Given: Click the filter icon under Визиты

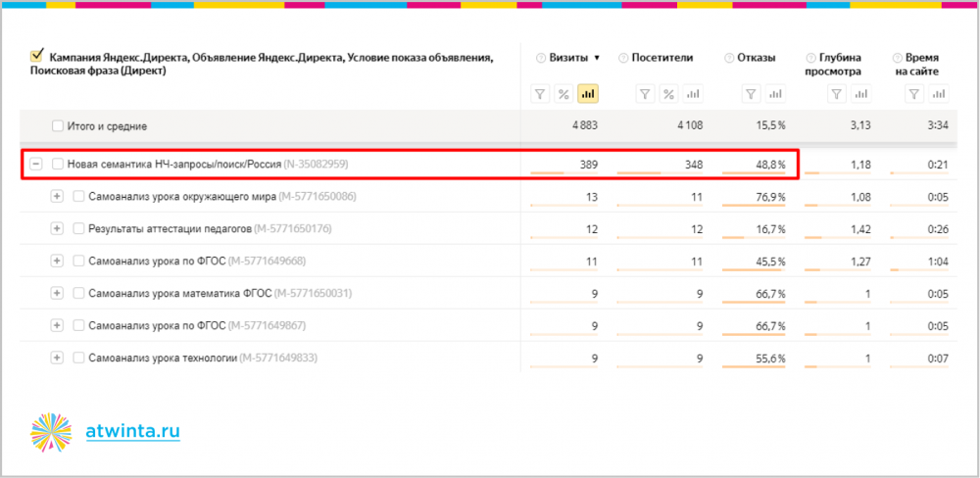Looking at the screenshot, I should (541, 94).
